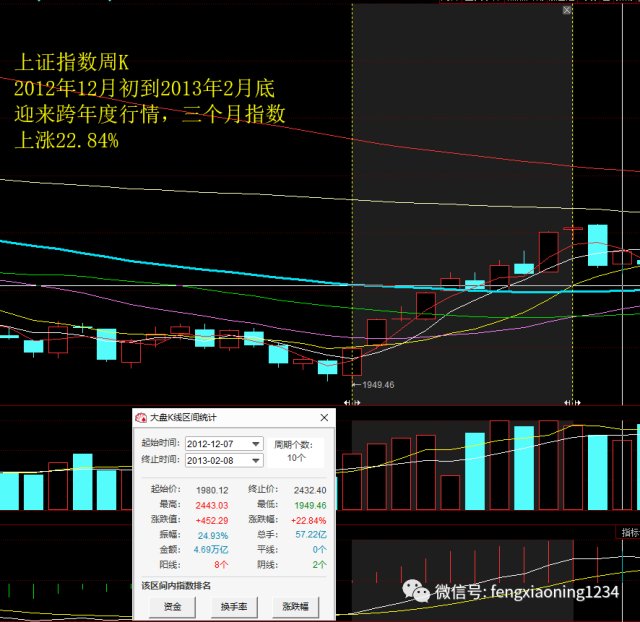The image size is (640, 622).
Task: Click the right interval boundary handle
Action: coord(572,403)
